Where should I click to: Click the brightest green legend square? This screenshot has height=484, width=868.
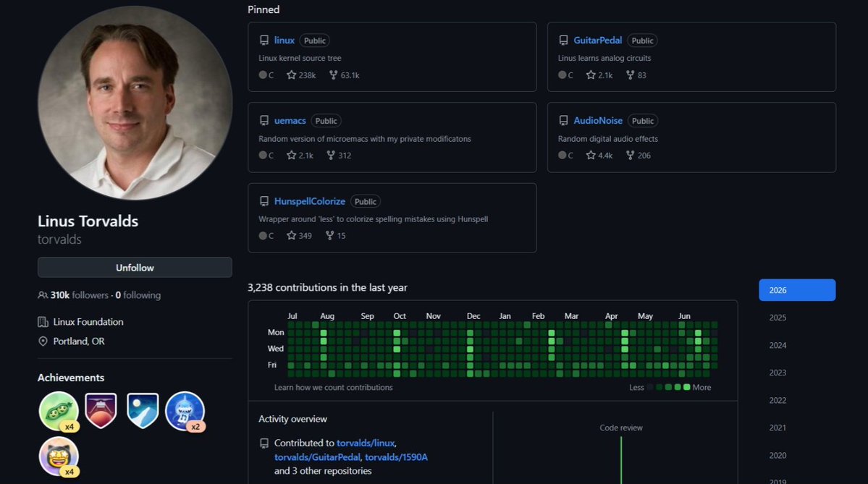[686, 387]
